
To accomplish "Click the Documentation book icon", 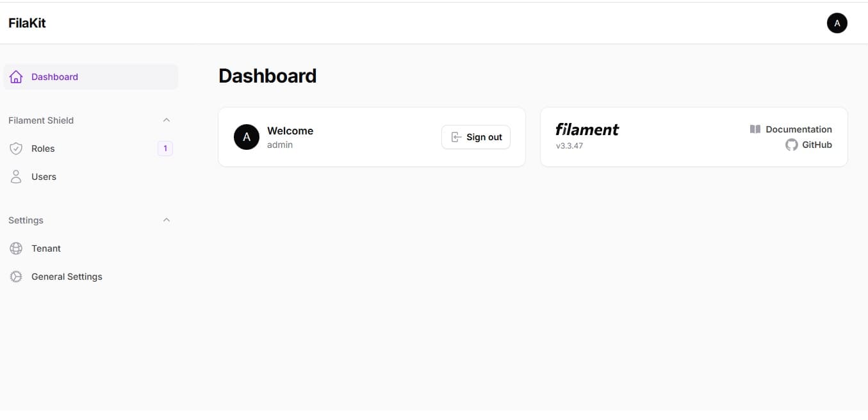I will [754, 129].
